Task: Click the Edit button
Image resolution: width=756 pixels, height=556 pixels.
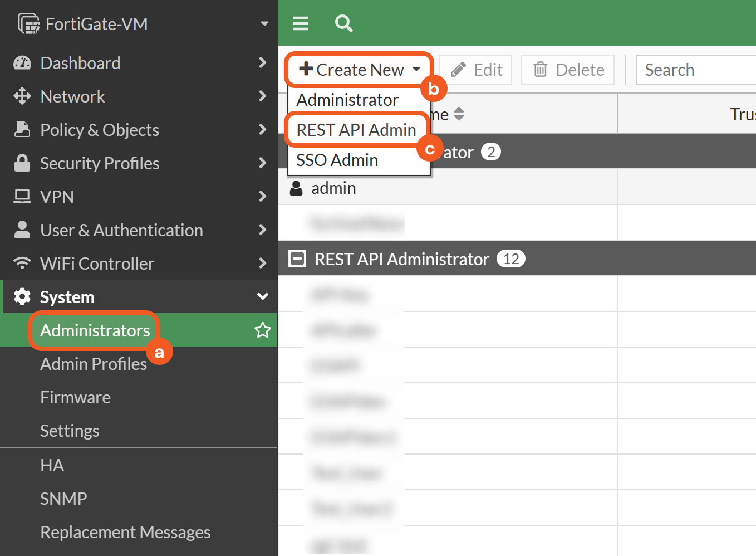Action: (x=476, y=70)
